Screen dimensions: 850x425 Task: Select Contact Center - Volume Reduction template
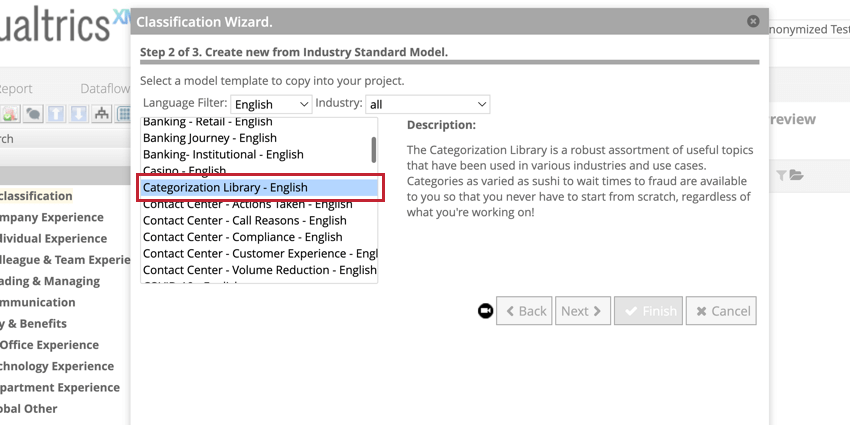259,269
